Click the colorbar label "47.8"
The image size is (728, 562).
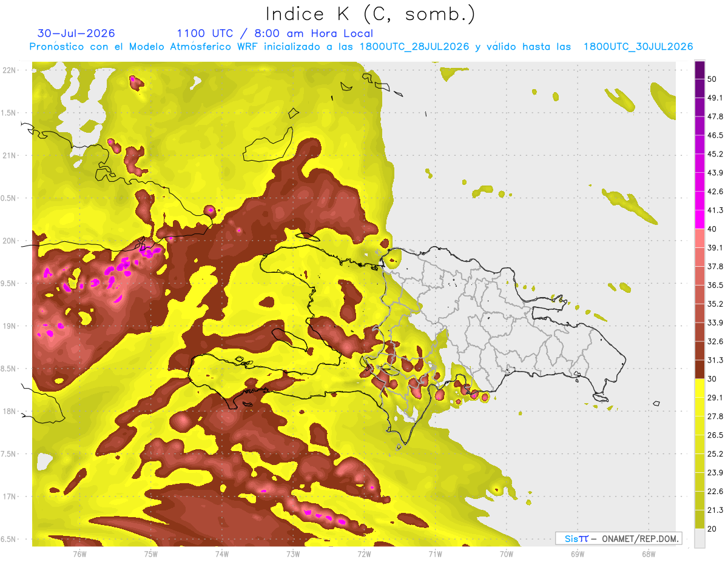coord(715,116)
